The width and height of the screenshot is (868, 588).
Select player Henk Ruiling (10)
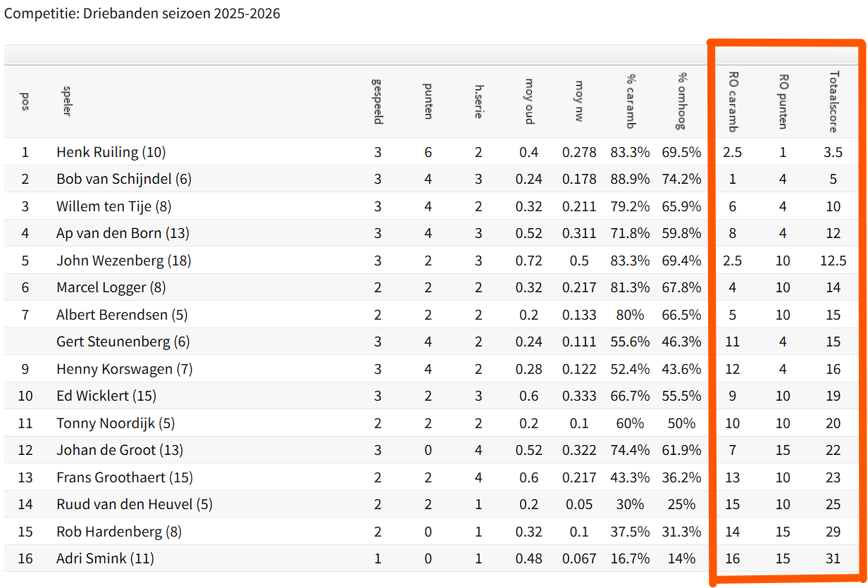click(111, 152)
